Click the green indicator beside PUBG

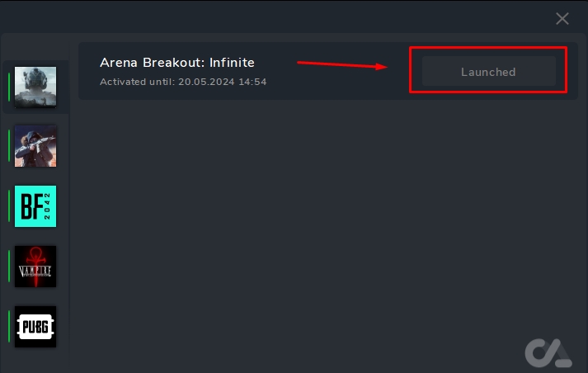9,327
